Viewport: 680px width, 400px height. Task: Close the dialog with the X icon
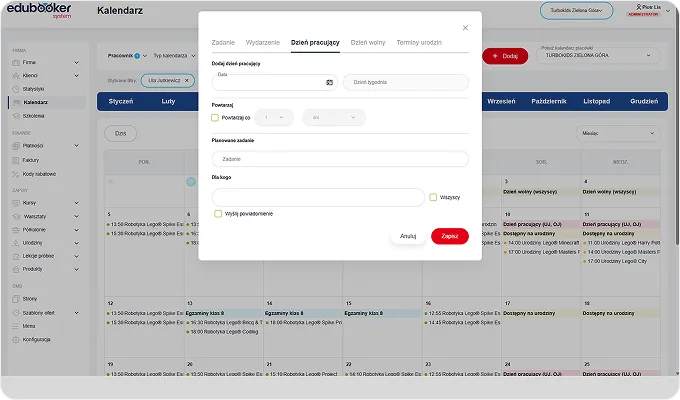tap(465, 28)
